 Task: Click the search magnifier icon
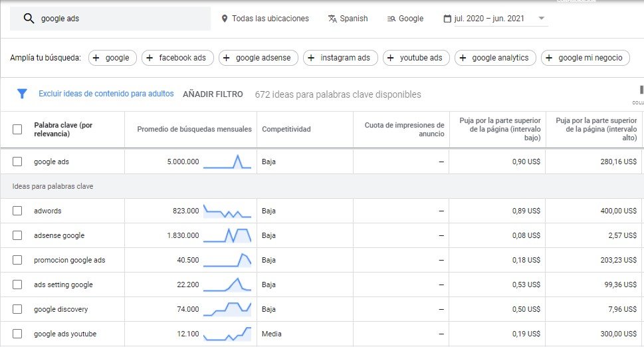[29, 19]
